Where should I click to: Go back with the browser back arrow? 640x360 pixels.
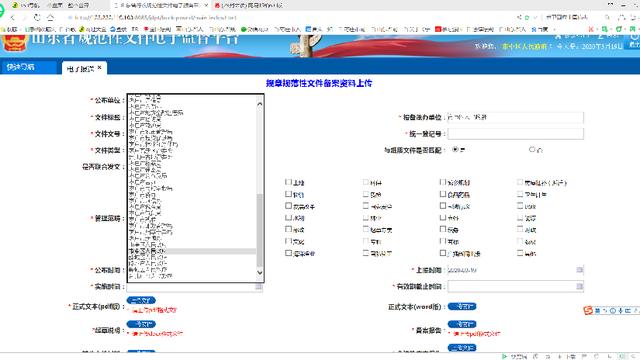(13, 18)
